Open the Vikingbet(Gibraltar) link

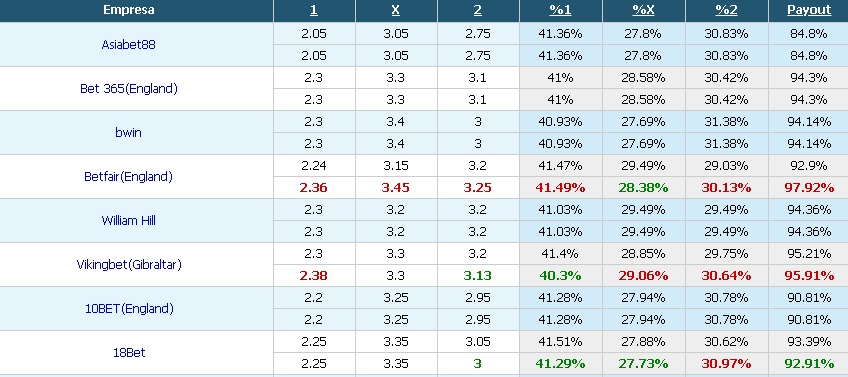point(129,264)
